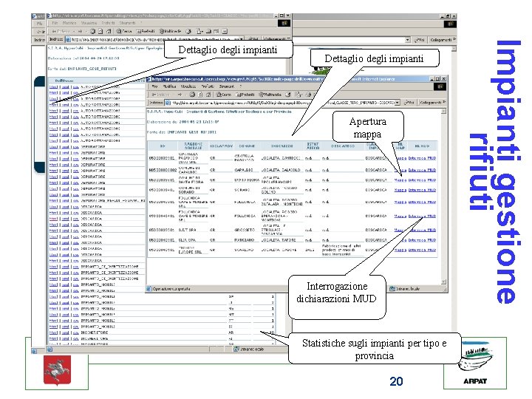532x399 pixels.
Task: Go to the home page in the front detail window
Action: pos(208,95)
